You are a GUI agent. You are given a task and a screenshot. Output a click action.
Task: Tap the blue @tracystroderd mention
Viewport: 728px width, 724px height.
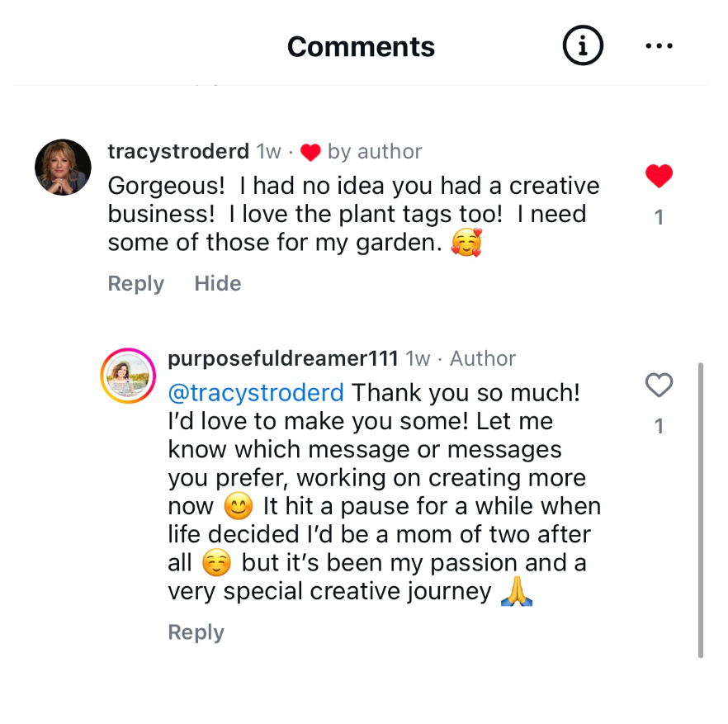256,393
